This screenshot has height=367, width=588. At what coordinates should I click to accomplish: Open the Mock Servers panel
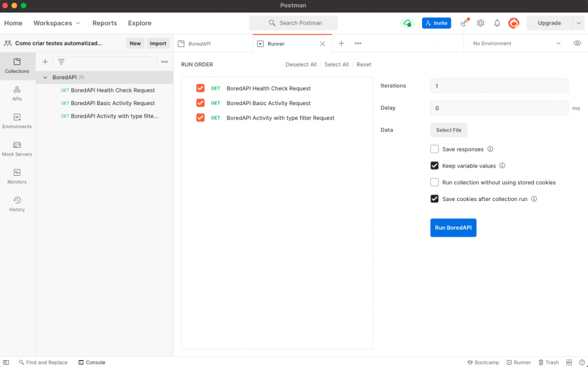[x=17, y=149]
